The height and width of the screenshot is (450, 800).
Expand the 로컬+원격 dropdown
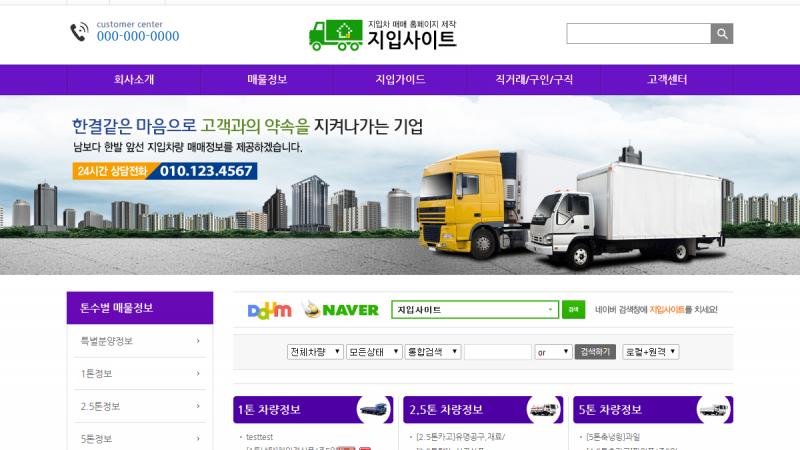(651, 352)
